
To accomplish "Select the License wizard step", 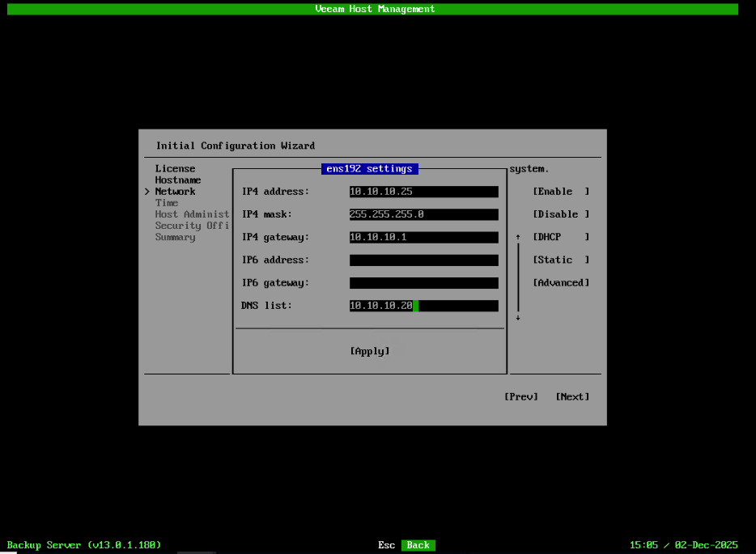I will click(175, 168).
